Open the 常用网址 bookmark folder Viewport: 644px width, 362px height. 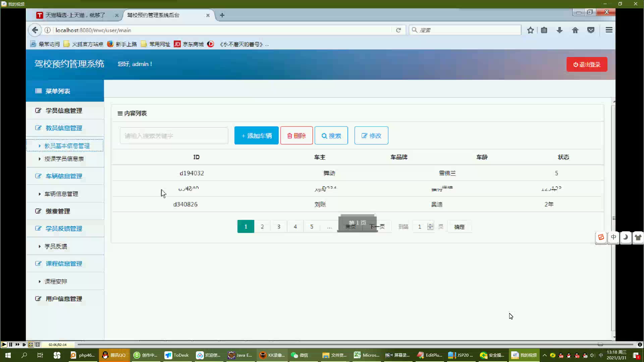tap(155, 44)
